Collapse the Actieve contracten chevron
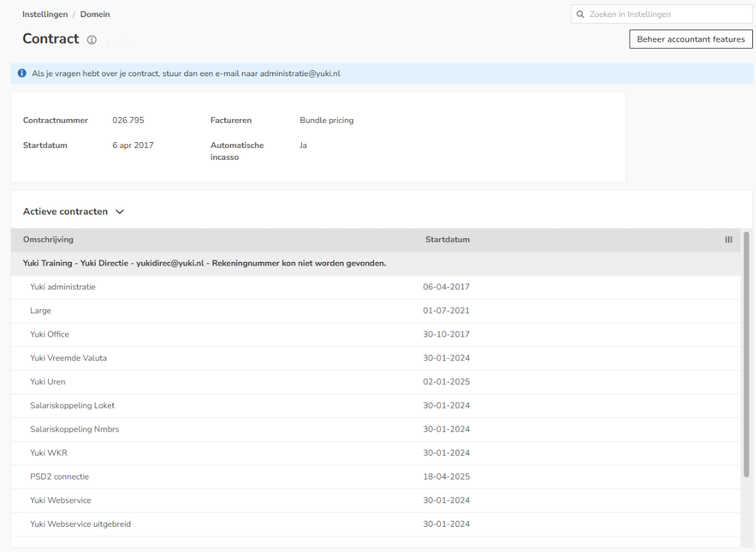This screenshot has height=552, width=756. [120, 212]
